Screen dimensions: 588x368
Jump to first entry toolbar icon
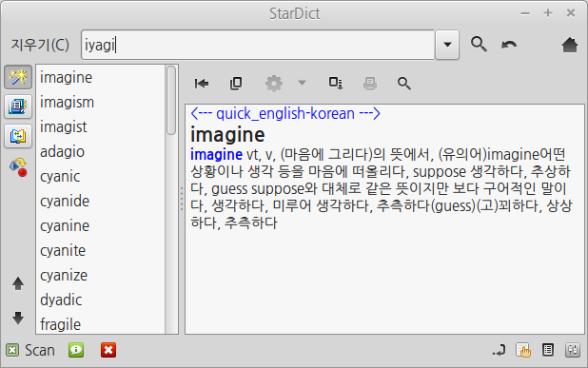(202, 83)
